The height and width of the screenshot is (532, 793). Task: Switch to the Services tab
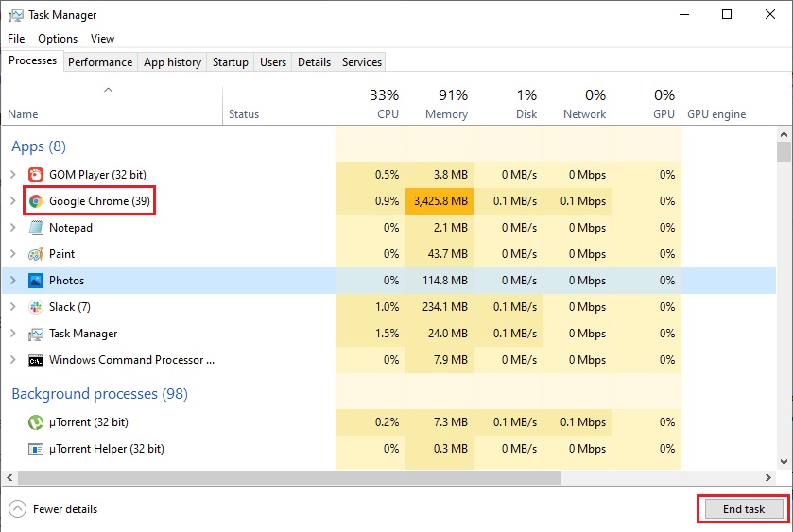point(362,62)
